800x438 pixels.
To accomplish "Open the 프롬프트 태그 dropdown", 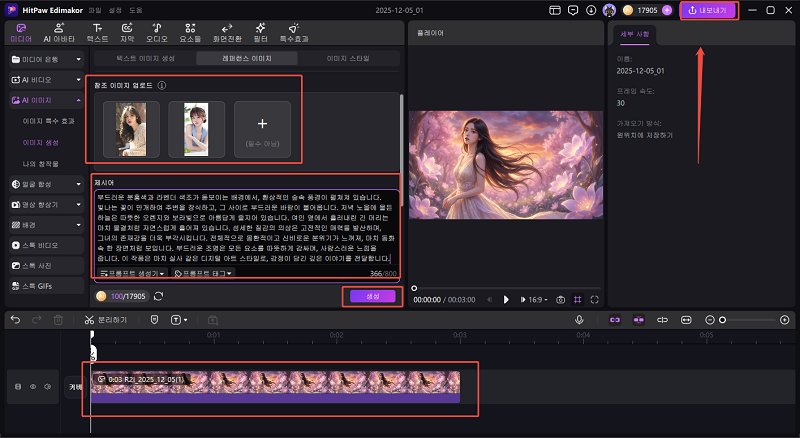I will coord(203,274).
